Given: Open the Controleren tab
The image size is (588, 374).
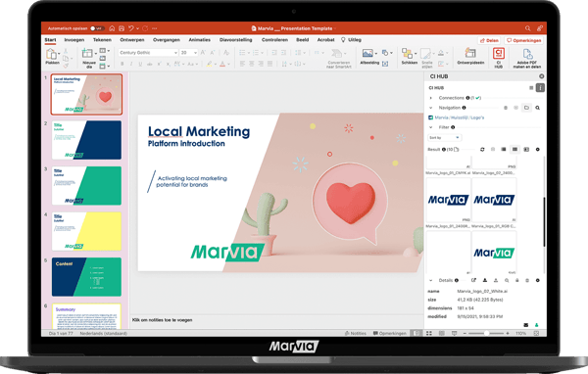Looking at the screenshot, I should pyautogui.click(x=274, y=40).
